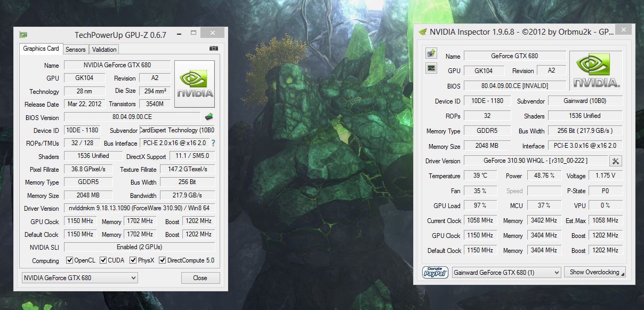Click the GPU-Z app icon in title bar
644x310 pixels.
click(x=23, y=35)
